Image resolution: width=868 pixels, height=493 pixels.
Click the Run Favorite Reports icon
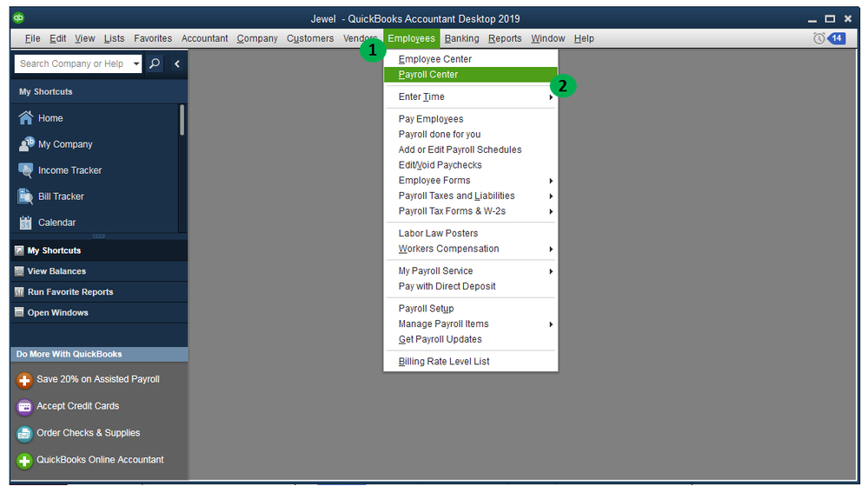[19, 292]
